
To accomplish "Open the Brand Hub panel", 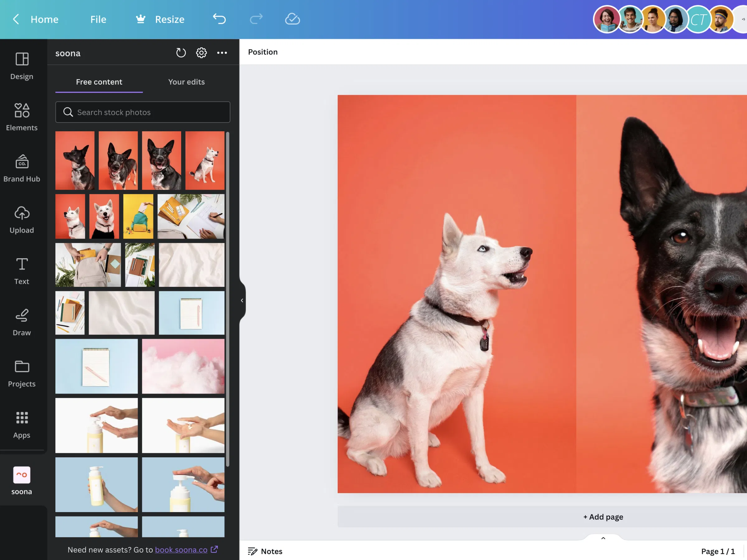I will pos(21,168).
